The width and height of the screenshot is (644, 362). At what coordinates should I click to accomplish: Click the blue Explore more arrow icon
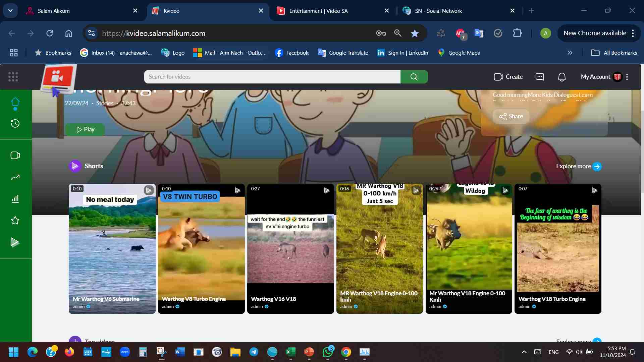(x=597, y=166)
